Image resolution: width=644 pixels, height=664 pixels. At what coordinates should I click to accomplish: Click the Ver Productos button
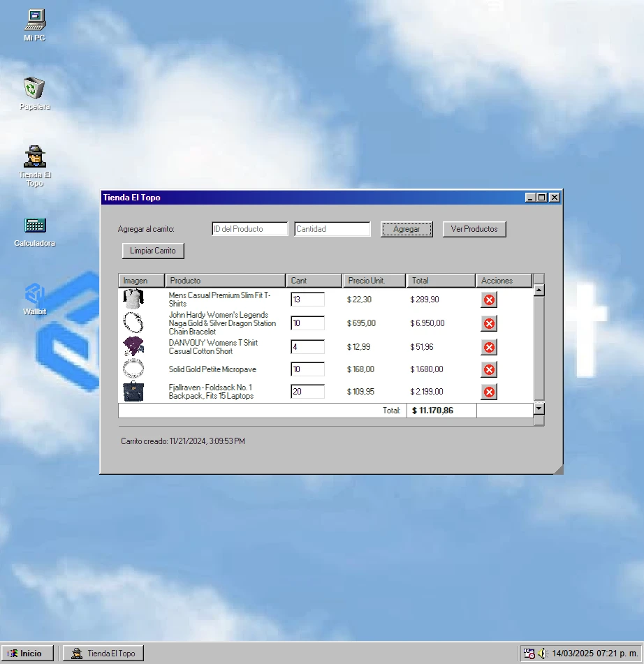474,229
